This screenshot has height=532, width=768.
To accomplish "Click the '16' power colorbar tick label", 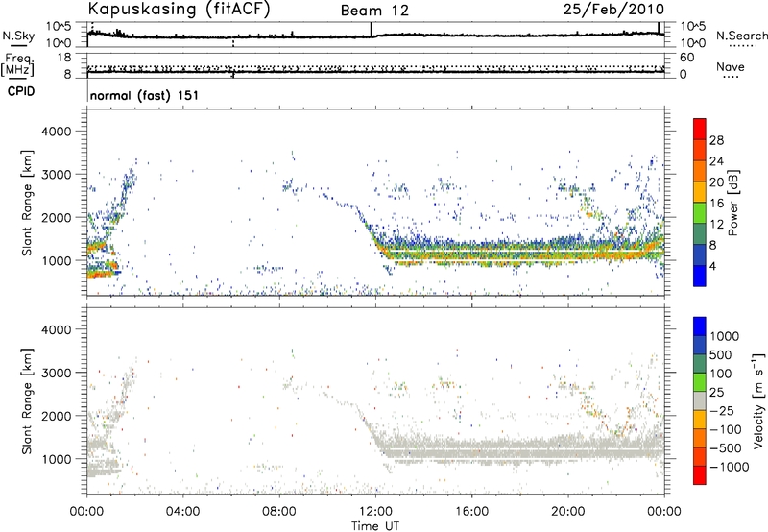I will click(x=716, y=204).
